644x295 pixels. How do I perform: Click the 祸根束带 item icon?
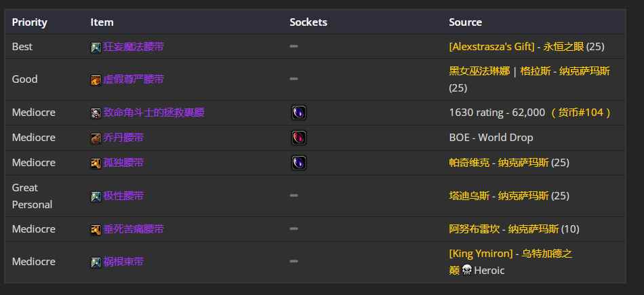(96, 262)
